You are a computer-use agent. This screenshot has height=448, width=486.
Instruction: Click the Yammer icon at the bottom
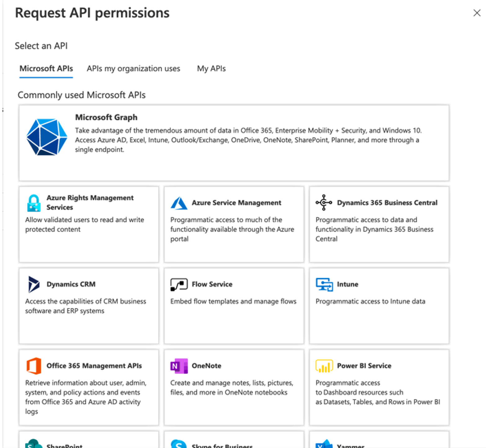pos(324,444)
